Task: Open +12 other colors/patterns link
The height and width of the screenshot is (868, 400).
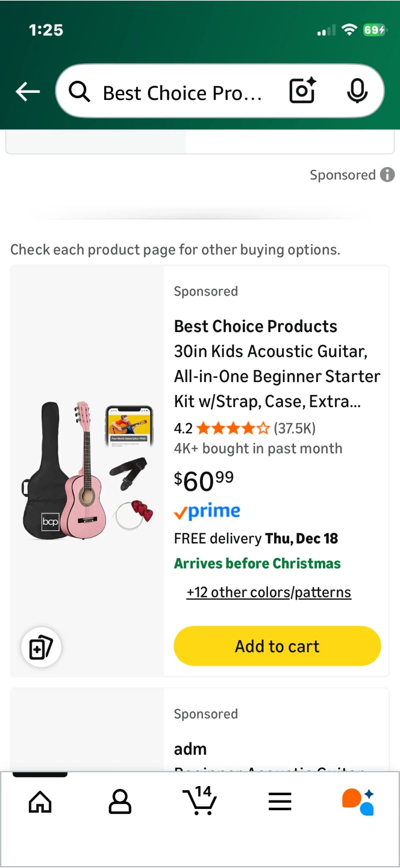Action: click(269, 593)
